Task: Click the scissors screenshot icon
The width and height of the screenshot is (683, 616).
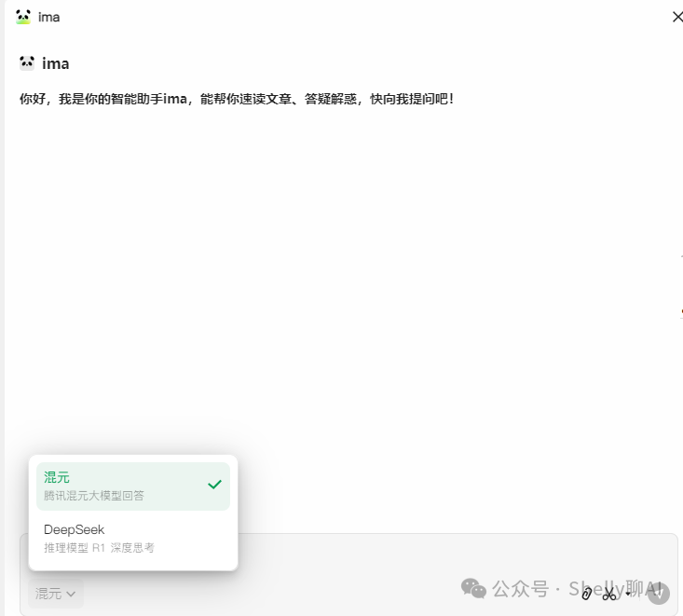Action: (x=609, y=594)
